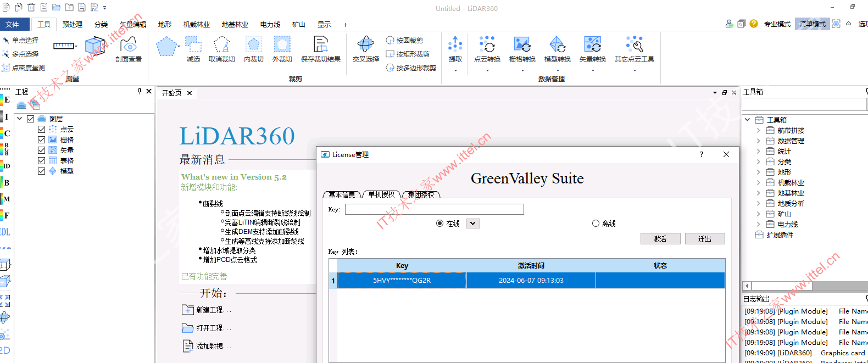Open the 单机授权 license tab
The height and width of the screenshot is (363, 868).
382,194
